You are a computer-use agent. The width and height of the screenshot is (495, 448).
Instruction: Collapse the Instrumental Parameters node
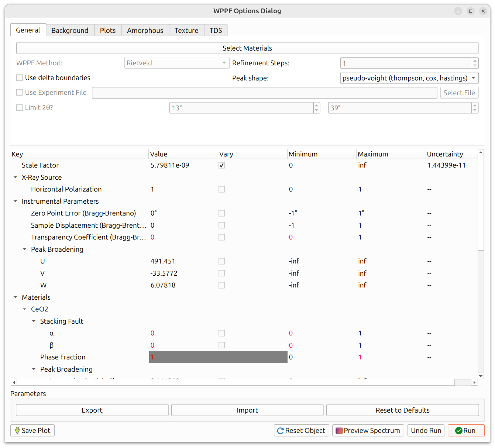15,201
